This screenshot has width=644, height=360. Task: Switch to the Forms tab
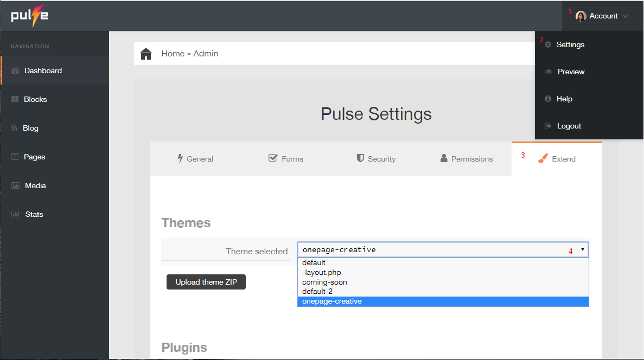tap(286, 159)
